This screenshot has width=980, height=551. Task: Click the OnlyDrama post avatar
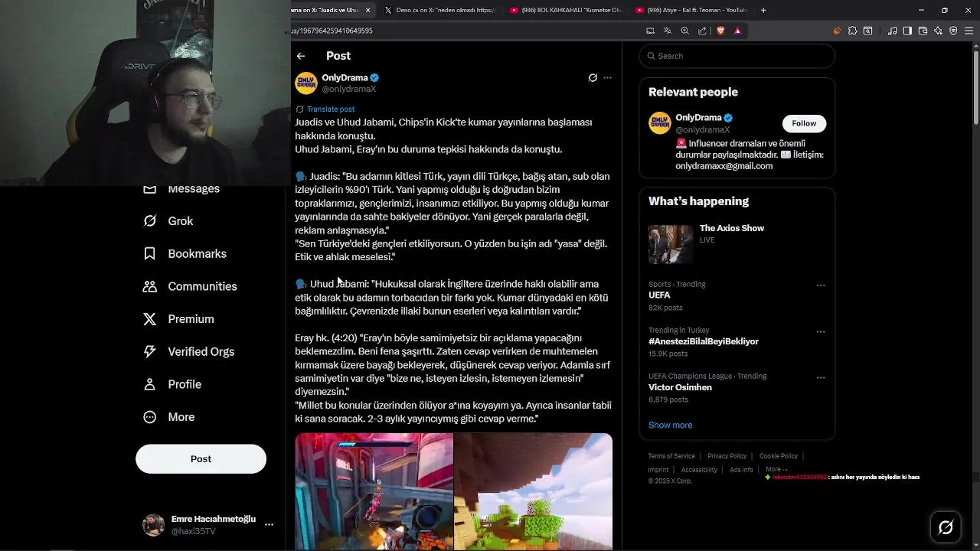[x=306, y=83]
